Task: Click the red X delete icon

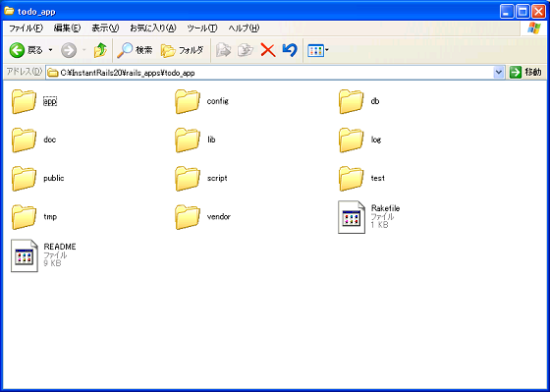Action: [268, 50]
